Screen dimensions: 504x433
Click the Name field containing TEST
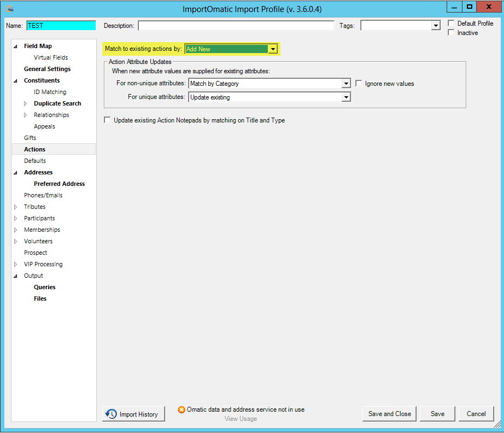coord(61,25)
